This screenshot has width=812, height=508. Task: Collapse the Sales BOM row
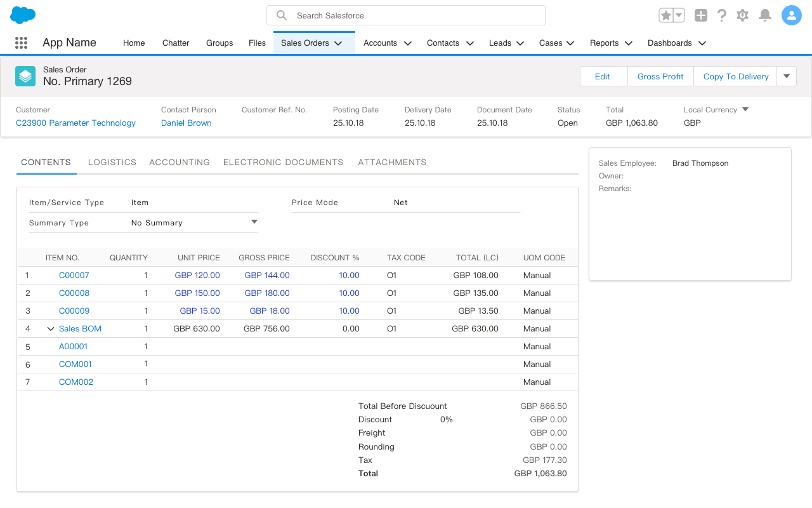51,328
